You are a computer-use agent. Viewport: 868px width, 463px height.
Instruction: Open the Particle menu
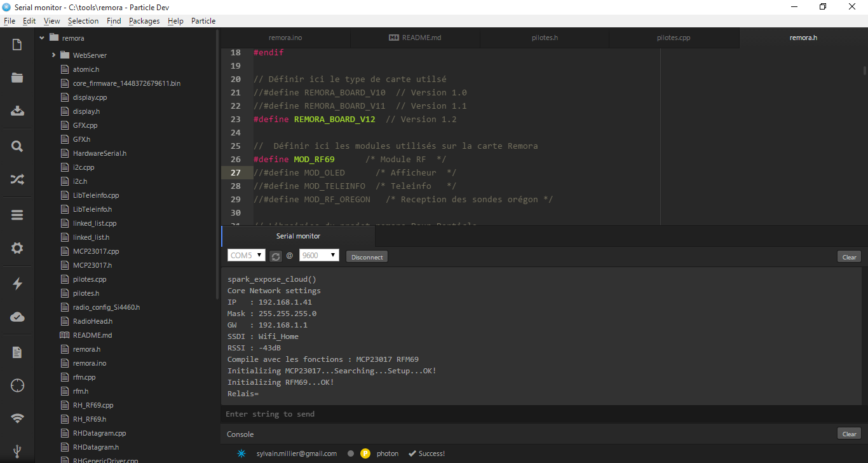click(203, 21)
